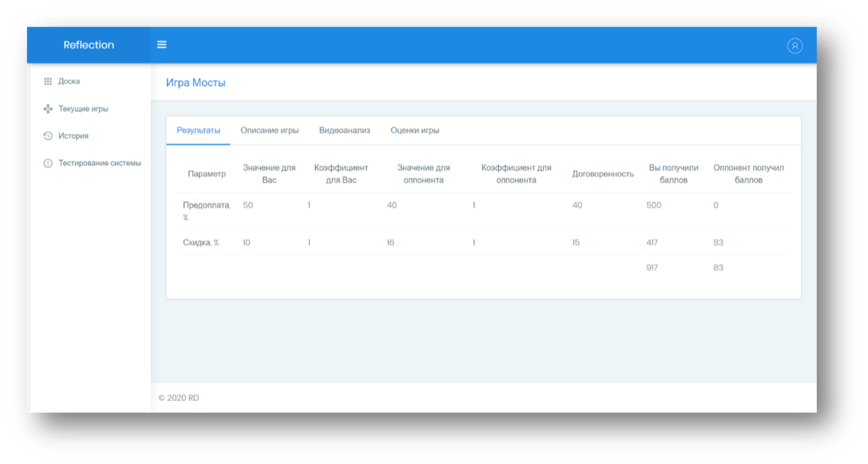Image resolution: width=868 pixels, height=464 pixels.
Task: Click the Договоренность column header
Action: (x=603, y=174)
